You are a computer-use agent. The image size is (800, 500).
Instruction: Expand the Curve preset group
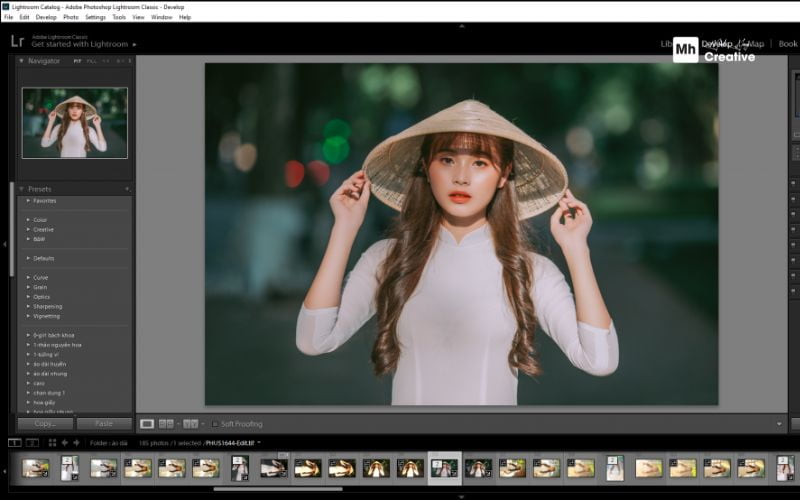[x=28, y=278]
